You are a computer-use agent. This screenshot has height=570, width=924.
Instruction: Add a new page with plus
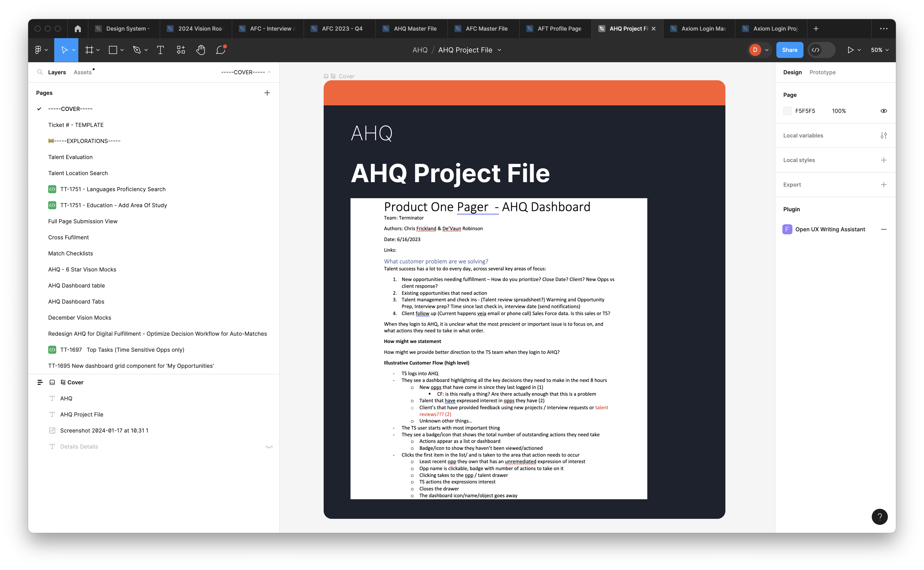tap(267, 93)
